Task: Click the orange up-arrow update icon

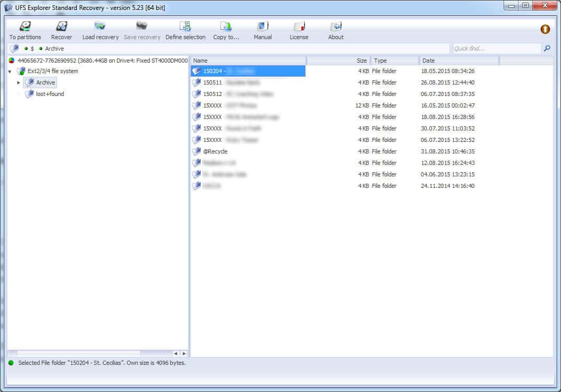Action: (x=545, y=29)
